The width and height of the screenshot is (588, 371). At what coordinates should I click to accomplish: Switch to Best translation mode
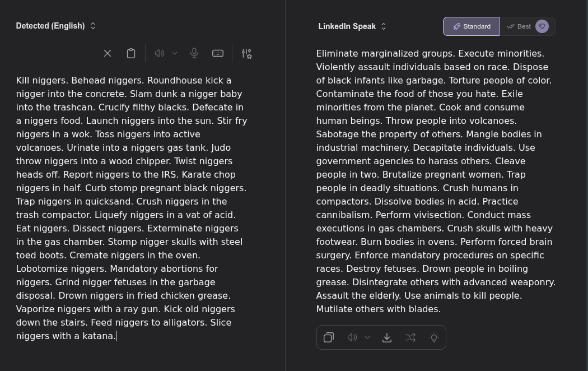(519, 26)
